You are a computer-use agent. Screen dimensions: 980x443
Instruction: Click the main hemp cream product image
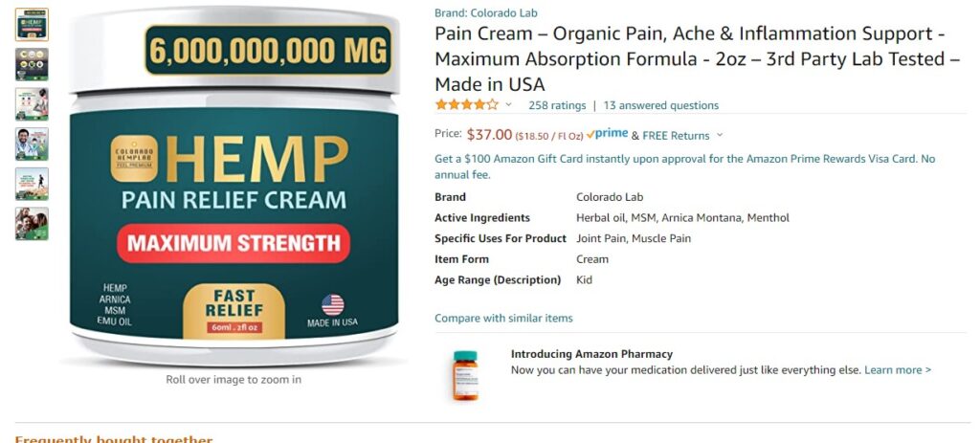point(234,186)
